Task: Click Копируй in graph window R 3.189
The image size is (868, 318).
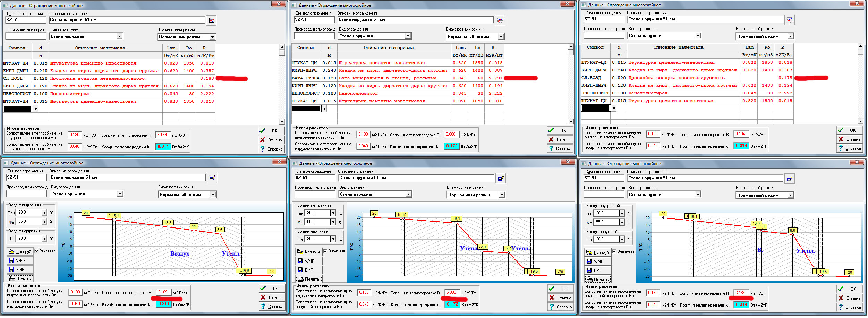Action: 20,252
